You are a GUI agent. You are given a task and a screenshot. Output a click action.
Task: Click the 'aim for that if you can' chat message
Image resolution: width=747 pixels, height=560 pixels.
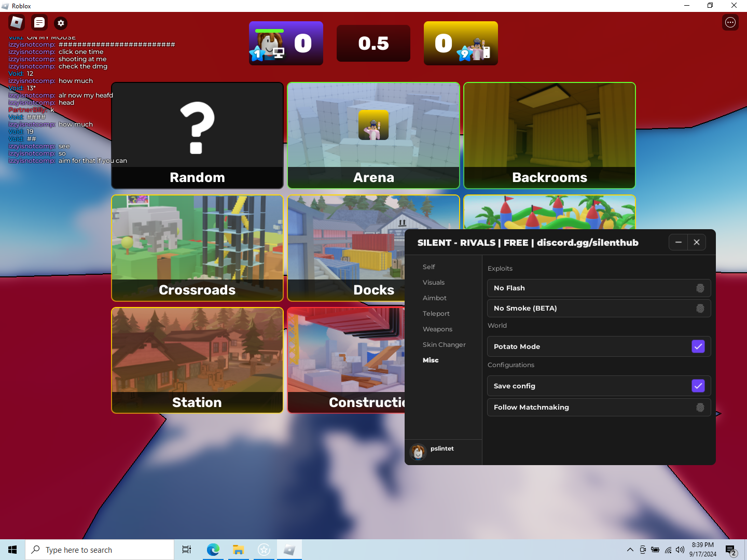coord(93,161)
